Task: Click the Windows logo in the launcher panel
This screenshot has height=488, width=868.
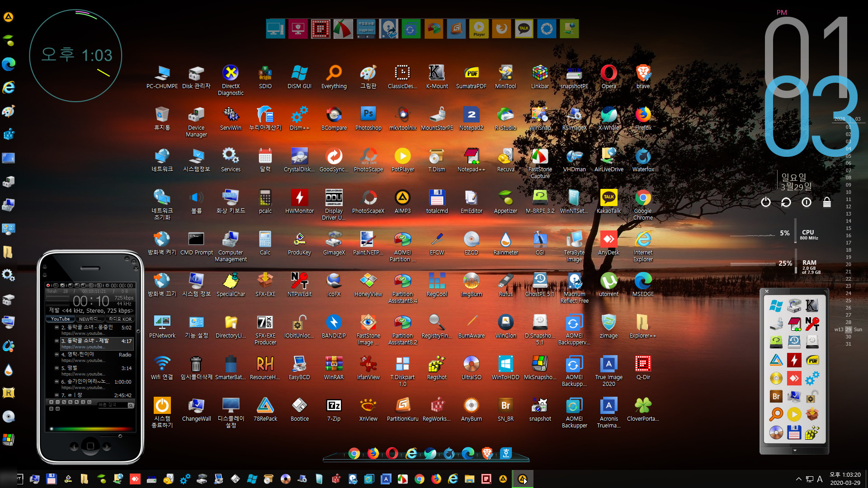Action: click(776, 306)
